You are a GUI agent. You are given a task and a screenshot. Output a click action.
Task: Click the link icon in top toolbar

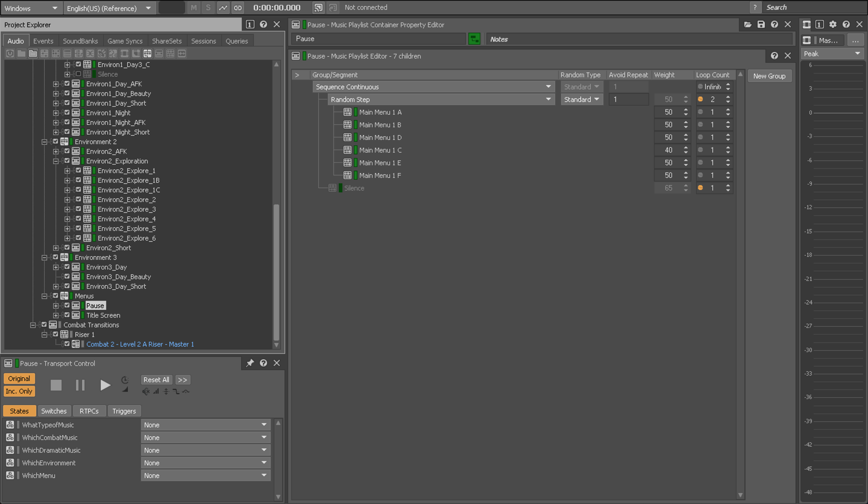(238, 8)
